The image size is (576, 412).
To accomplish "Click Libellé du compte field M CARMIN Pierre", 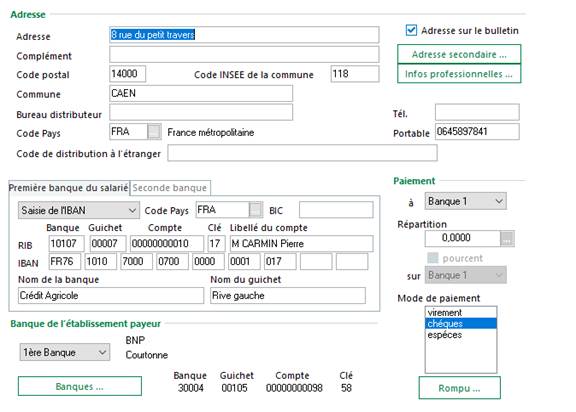I will (301, 243).
